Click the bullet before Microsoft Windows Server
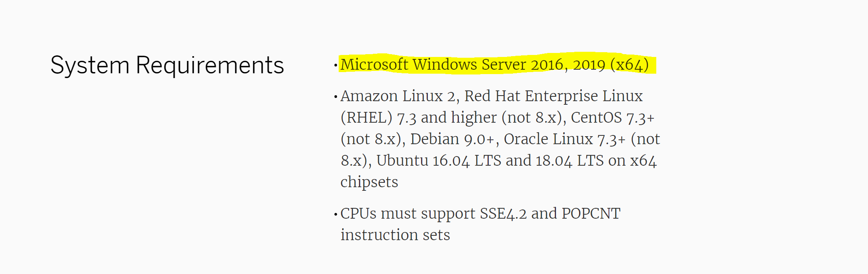The height and width of the screenshot is (274, 868). pyautogui.click(x=336, y=65)
